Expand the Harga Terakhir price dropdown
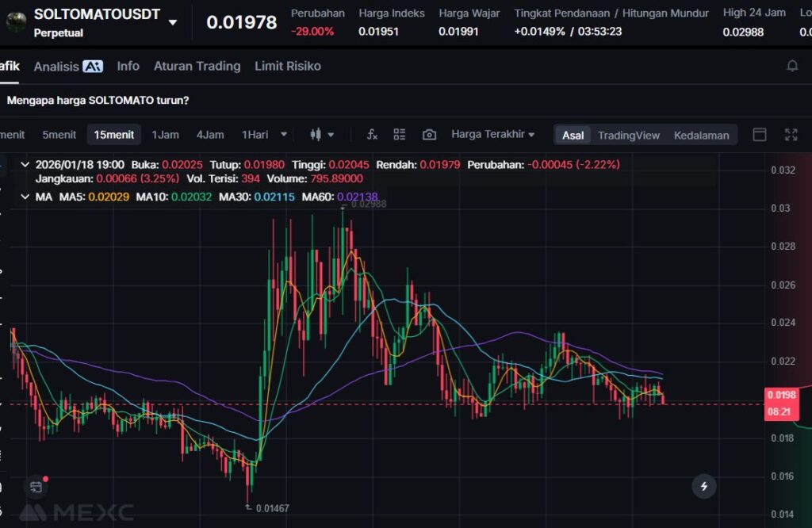Screen dimensions: 812x528 (492, 135)
